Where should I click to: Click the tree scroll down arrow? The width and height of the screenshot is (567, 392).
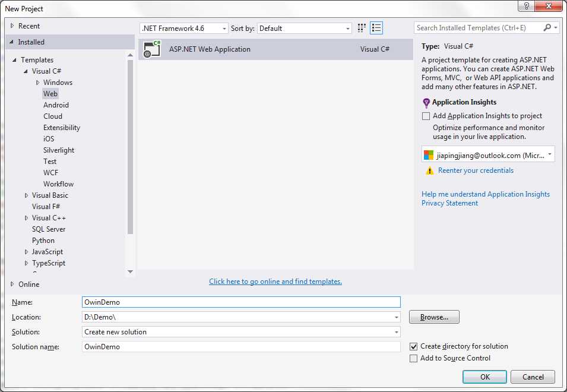[130, 271]
